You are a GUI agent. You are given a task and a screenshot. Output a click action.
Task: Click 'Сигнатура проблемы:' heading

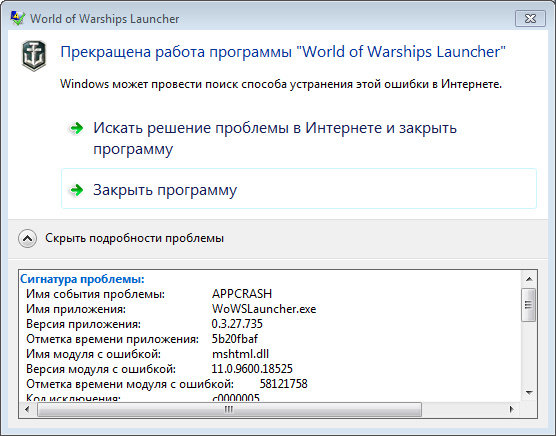82,279
